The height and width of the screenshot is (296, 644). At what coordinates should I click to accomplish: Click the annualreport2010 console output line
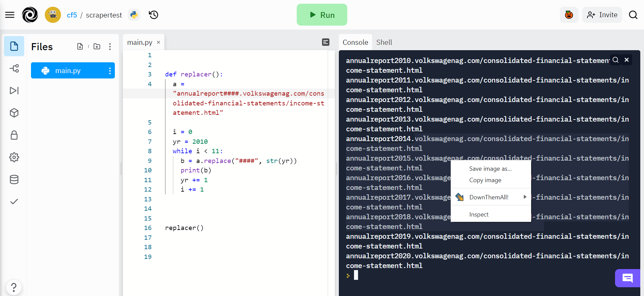click(478, 65)
